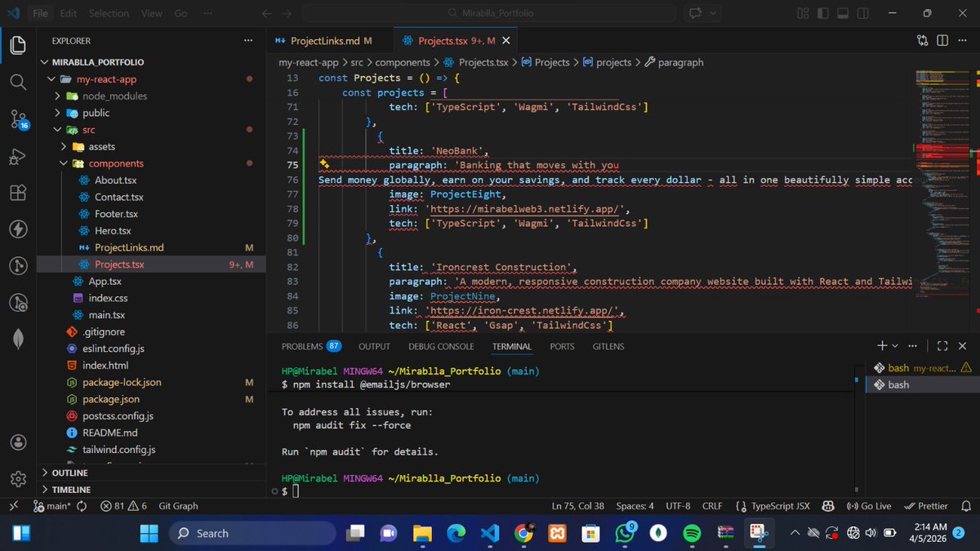
Task: Click the Copilot status icon in status bar
Action: coord(827,506)
